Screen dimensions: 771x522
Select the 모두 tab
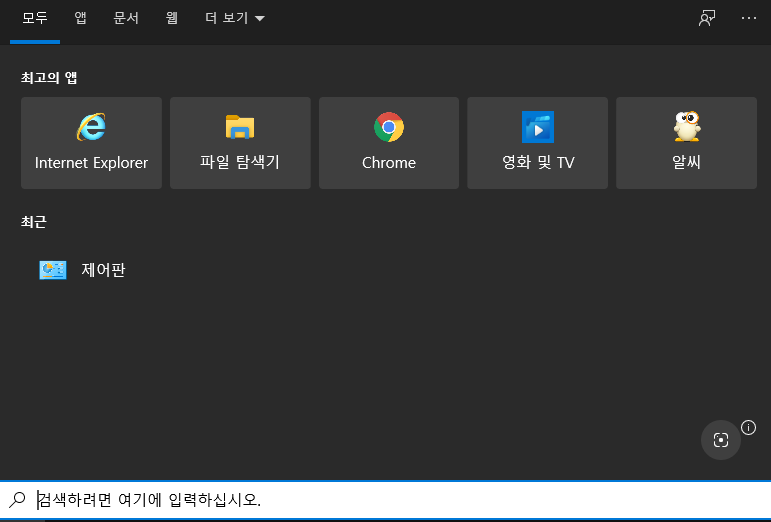click(x=35, y=18)
